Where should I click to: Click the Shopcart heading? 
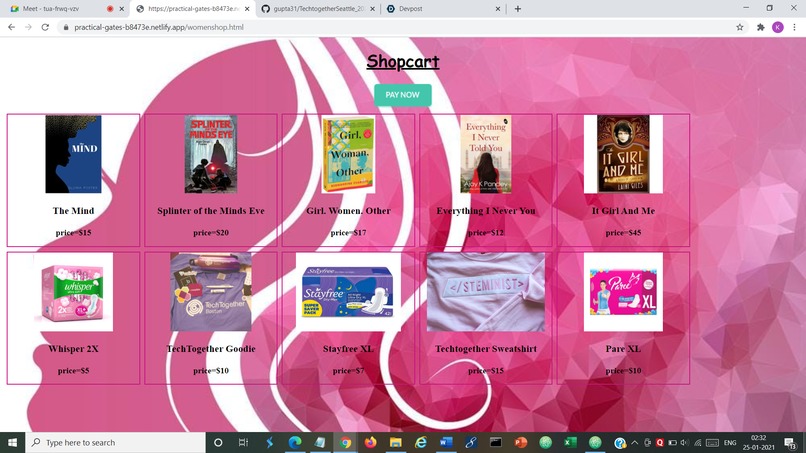pyautogui.click(x=402, y=61)
